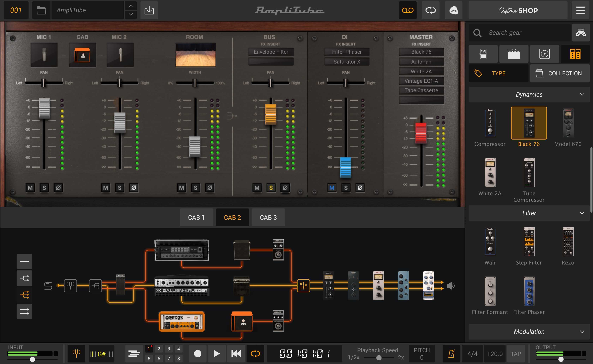The image size is (593, 364).
Task: Disable solo on the BUS channel
Action: [271, 188]
